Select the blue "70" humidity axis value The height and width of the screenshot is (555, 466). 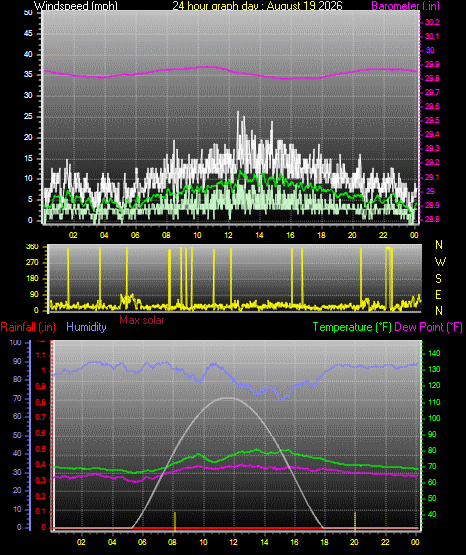pyautogui.click(x=17, y=398)
